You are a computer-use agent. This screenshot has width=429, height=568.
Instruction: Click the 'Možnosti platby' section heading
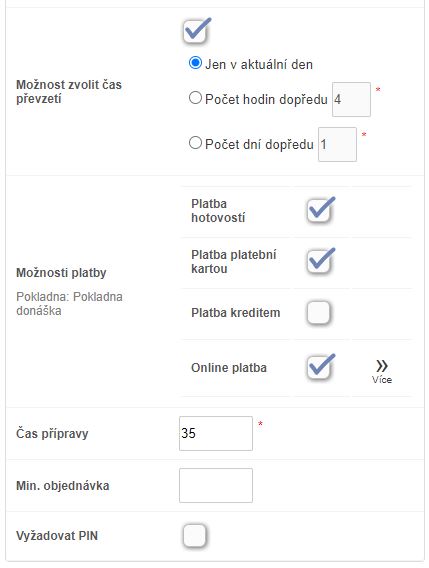click(x=61, y=273)
